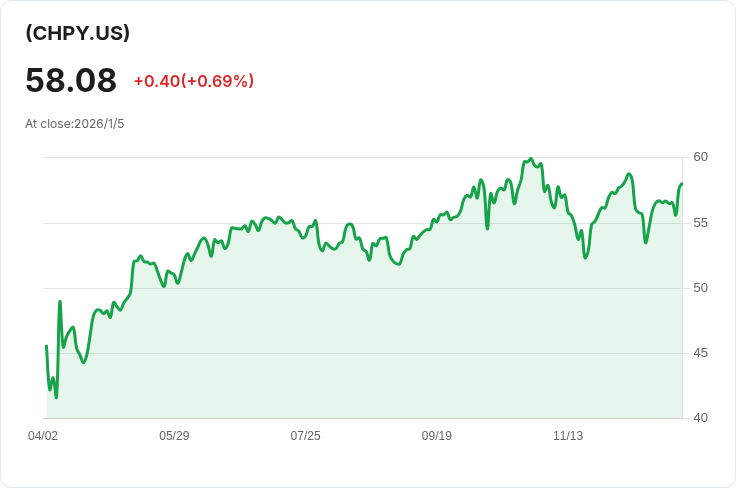This screenshot has height=488, width=736.
Task: Click the sharp dip right of 11/13
Action: coord(585,257)
